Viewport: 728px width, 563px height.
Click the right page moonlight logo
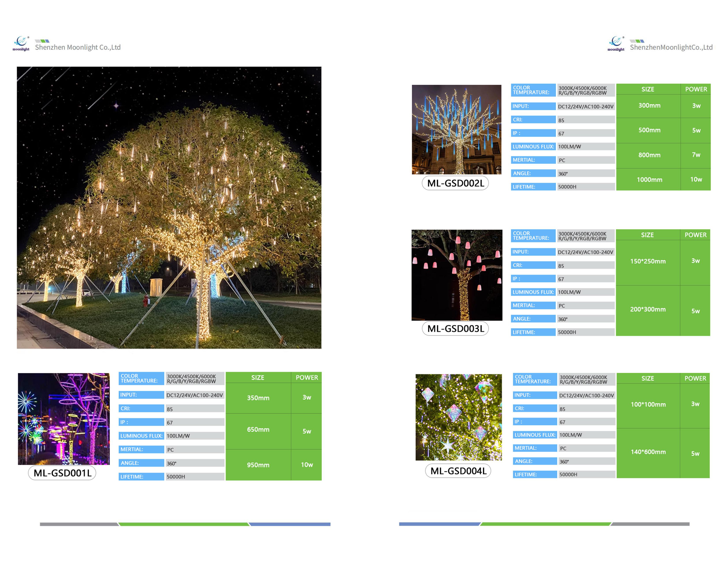pos(616,43)
